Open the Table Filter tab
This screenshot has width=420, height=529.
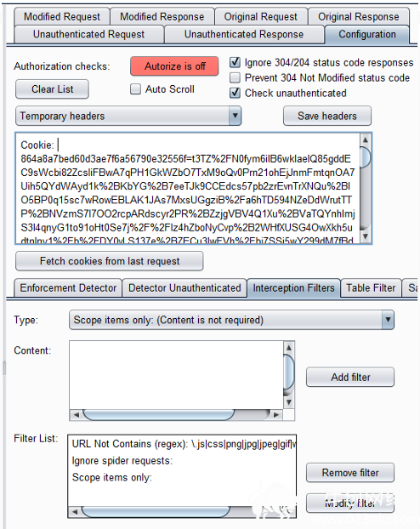pos(371,287)
